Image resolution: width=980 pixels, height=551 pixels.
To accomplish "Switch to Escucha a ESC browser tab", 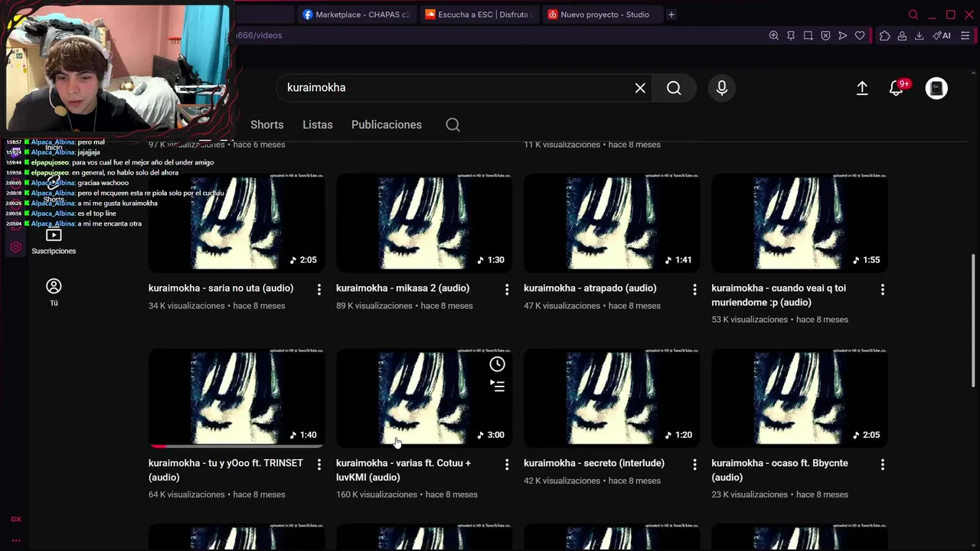I will coord(479,15).
